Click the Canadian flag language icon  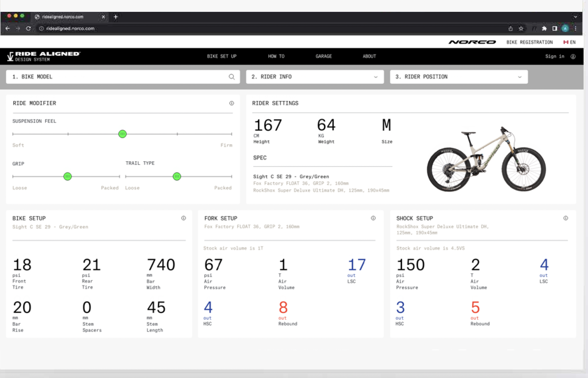[565, 42]
